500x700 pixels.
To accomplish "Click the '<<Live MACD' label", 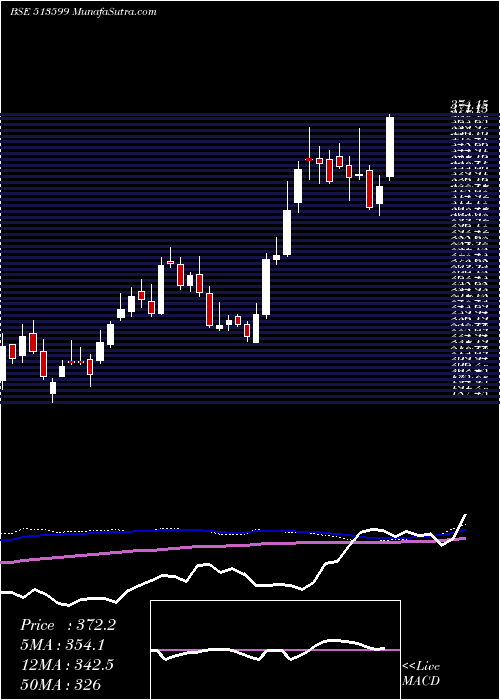I will pos(421,673).
